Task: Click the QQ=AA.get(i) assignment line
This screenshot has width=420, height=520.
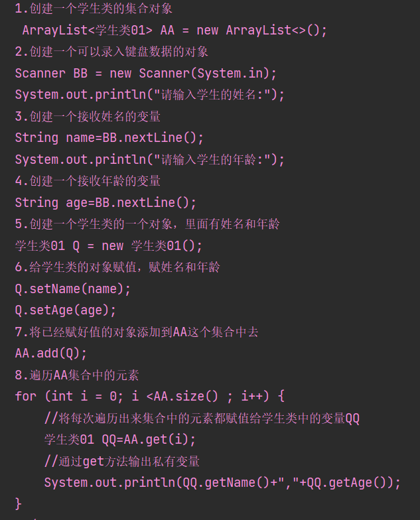Action: tap(120, 439)
